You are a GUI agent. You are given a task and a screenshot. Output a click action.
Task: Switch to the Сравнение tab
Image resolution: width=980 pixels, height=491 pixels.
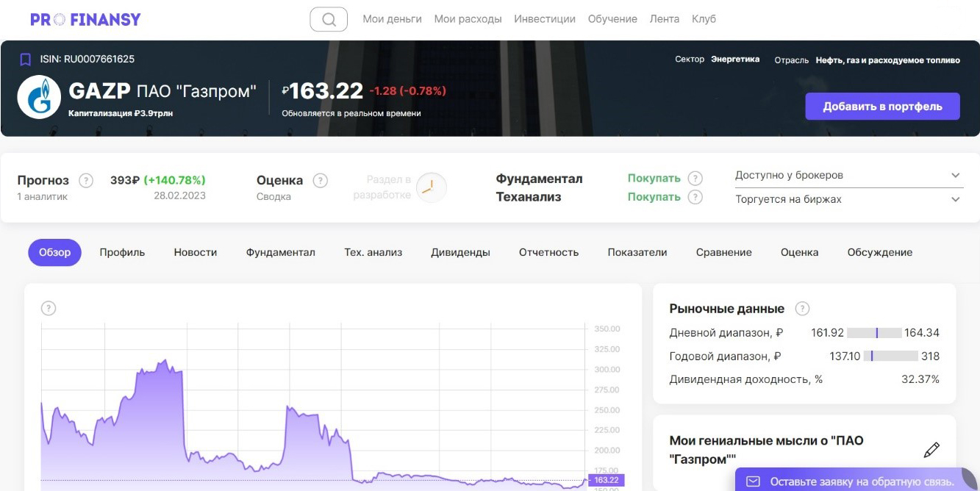724,252
